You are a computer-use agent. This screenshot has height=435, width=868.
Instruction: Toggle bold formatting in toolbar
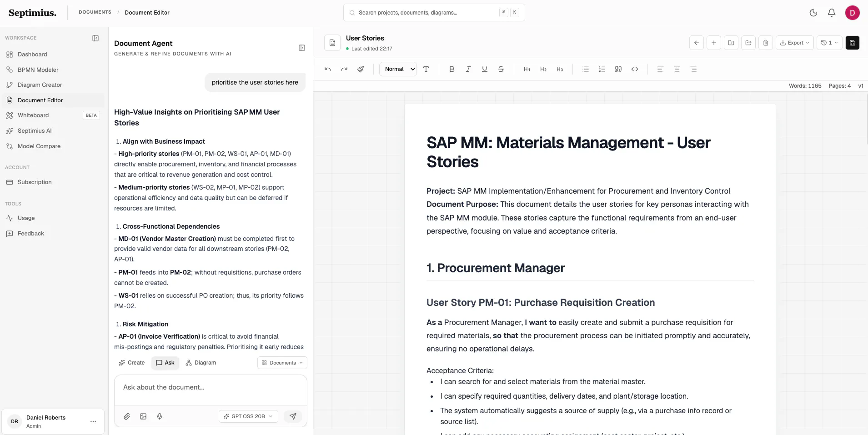point(452,69)
